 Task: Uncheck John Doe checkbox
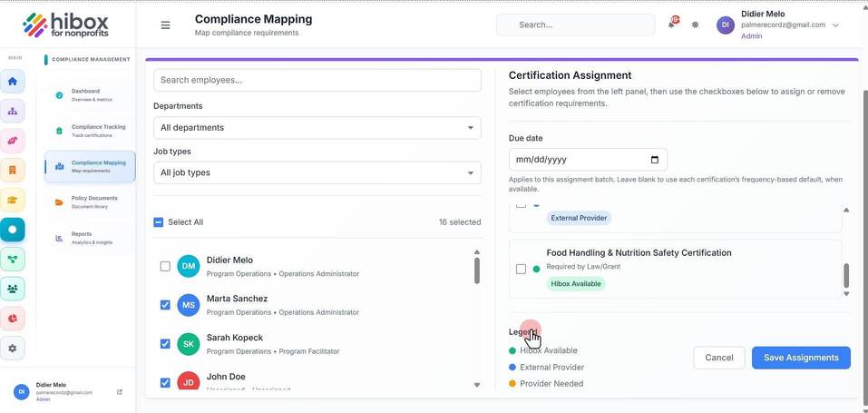(165, 382)
